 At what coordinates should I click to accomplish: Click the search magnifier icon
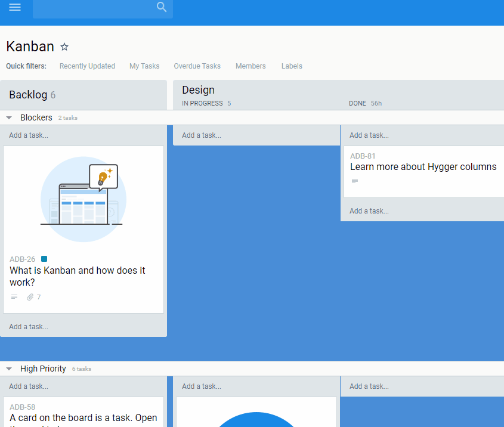pyautogui.click(x=161, y=7)
